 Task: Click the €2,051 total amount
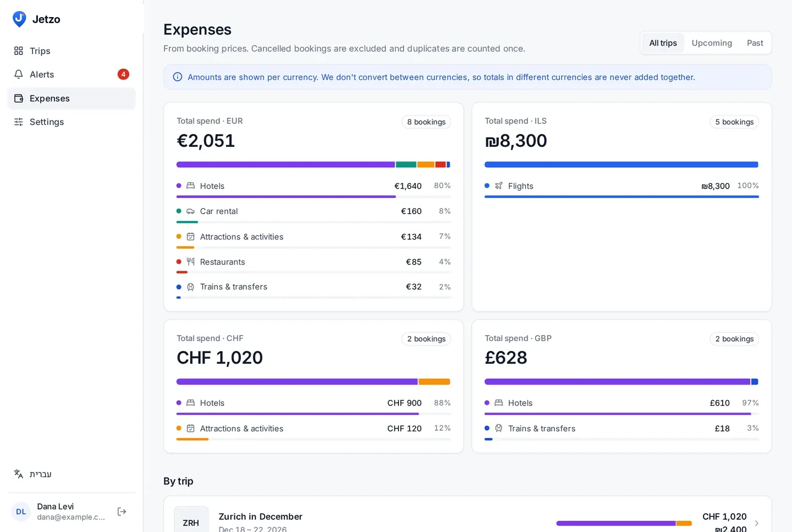click(x=206, y=141)
